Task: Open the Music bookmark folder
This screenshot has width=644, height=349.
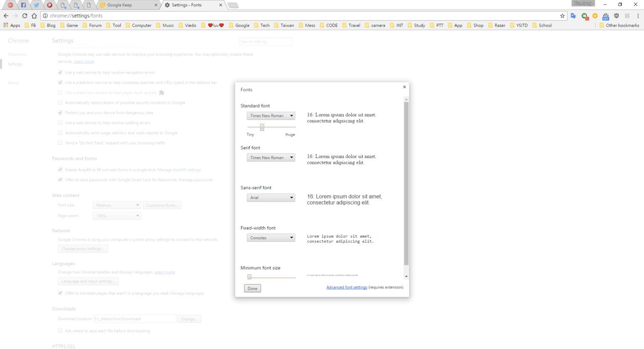Action: [x=165, y=25]
